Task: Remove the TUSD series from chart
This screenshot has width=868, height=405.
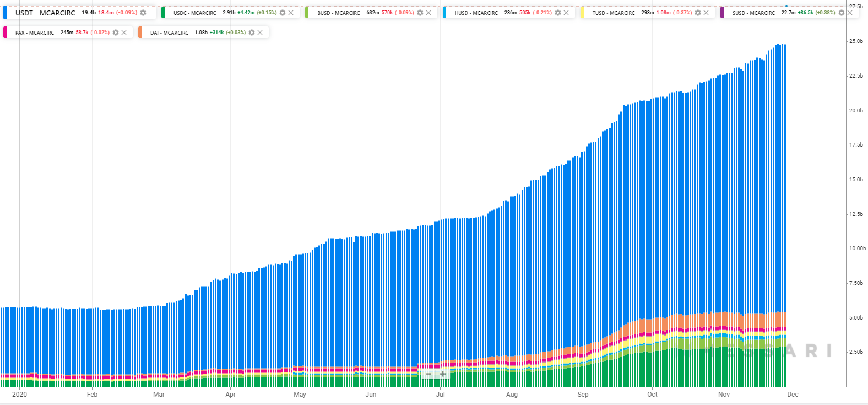Action: [x=706, y=13]
